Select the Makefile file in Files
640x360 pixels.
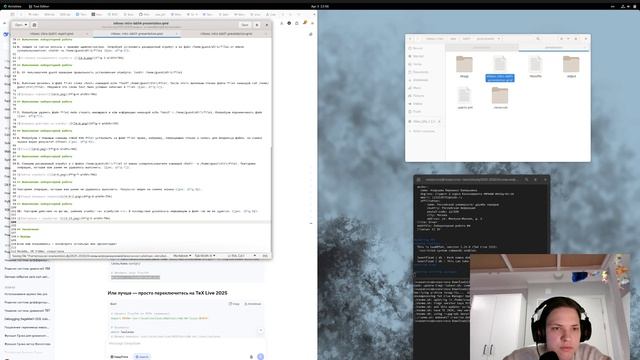pos(535,67)
